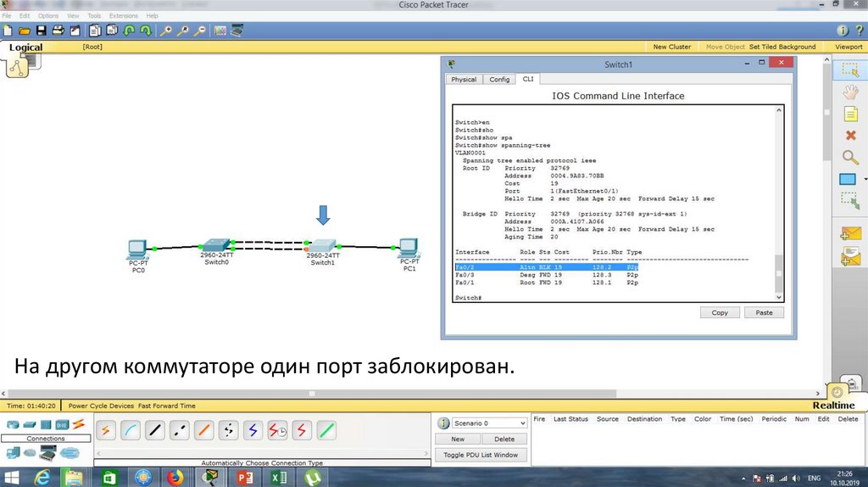Select the Copper Cross-Over dashed cable

180,430
